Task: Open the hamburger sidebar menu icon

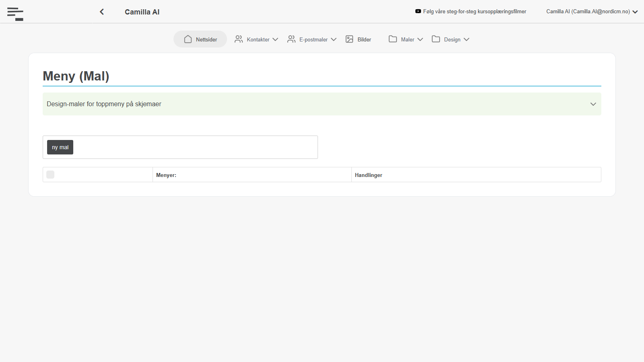Action: tap(15, 14)
